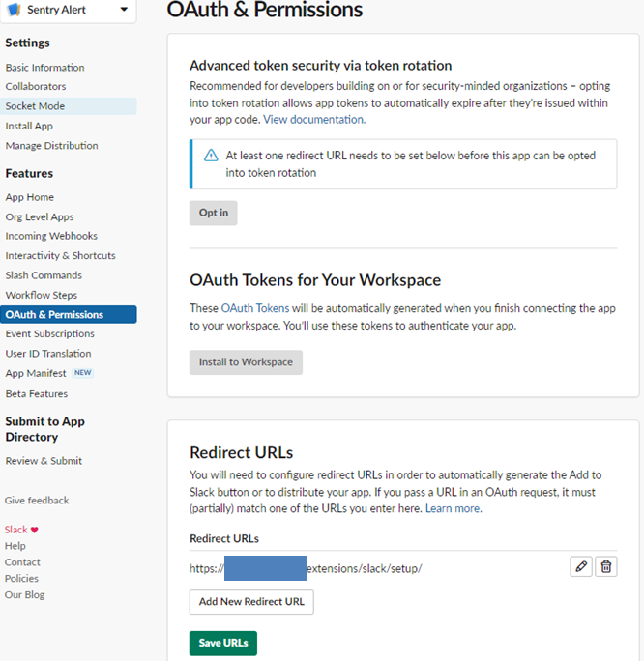Open Interactivity & Shortcuts
This screenshot has width=644, height=661.
tap(60, 255)
